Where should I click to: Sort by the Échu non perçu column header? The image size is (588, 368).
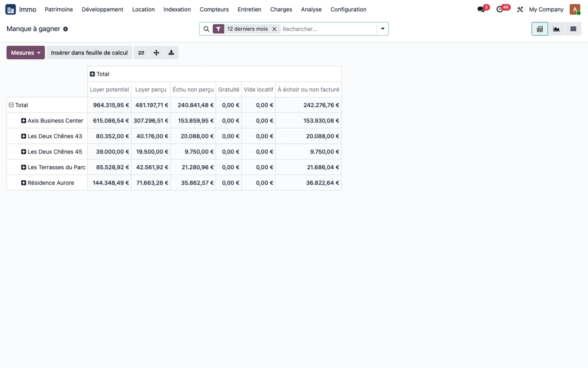tap(193, 89)
